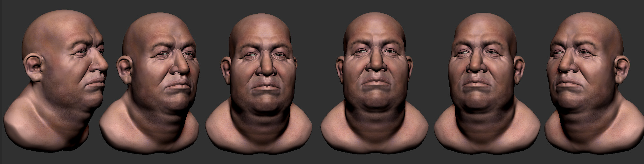Pick the head render turned slightly left
Screen dimensions: 644x164
click(x=487, y=84)
